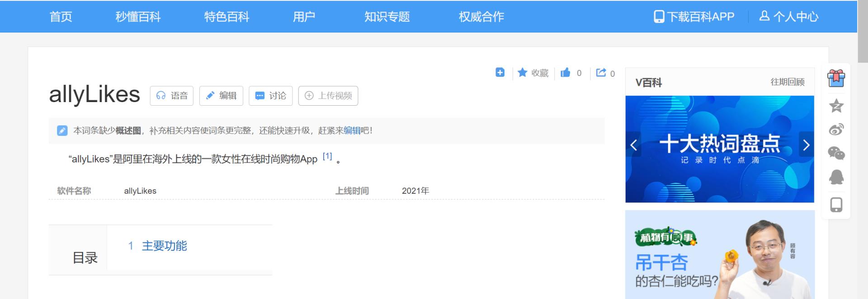The image size is (868, 299).
Task: Click the 收藏 star favorite icon
Action: point(522,72)
